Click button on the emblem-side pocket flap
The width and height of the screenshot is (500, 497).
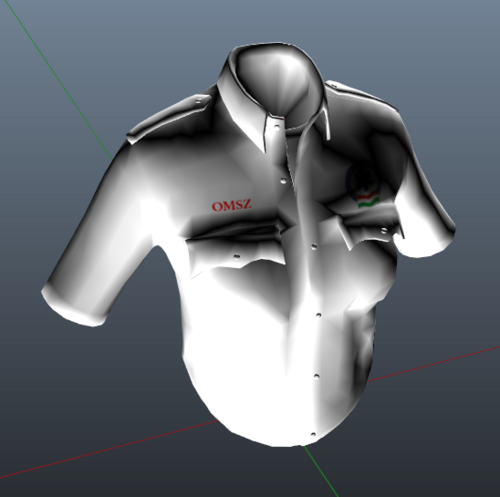click(384, 230)
